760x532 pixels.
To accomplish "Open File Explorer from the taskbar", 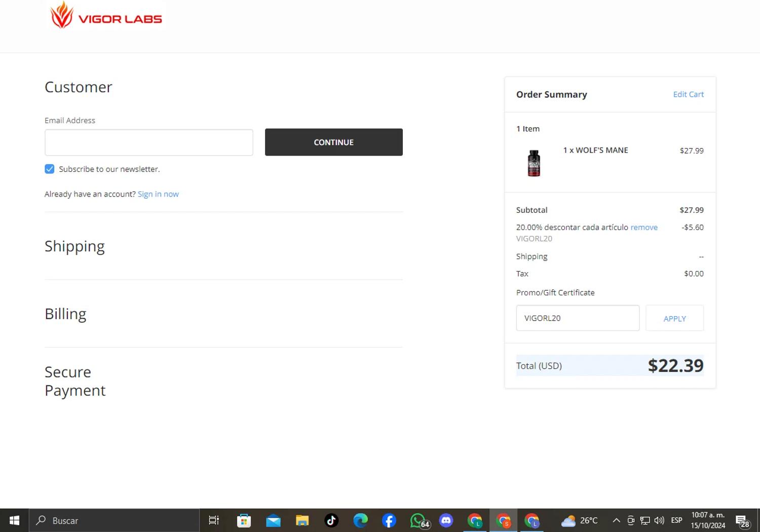I will [302, 520].
